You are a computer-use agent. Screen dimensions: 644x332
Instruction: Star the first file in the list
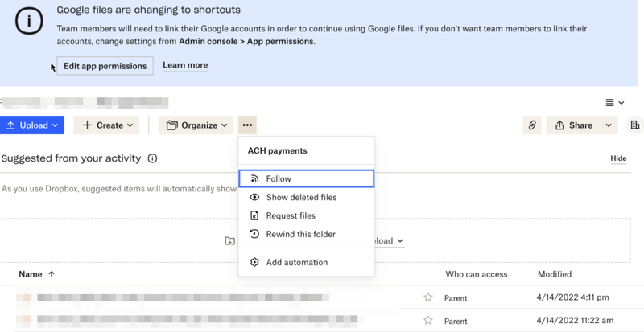pyautogui.click(x=428, y=297)
